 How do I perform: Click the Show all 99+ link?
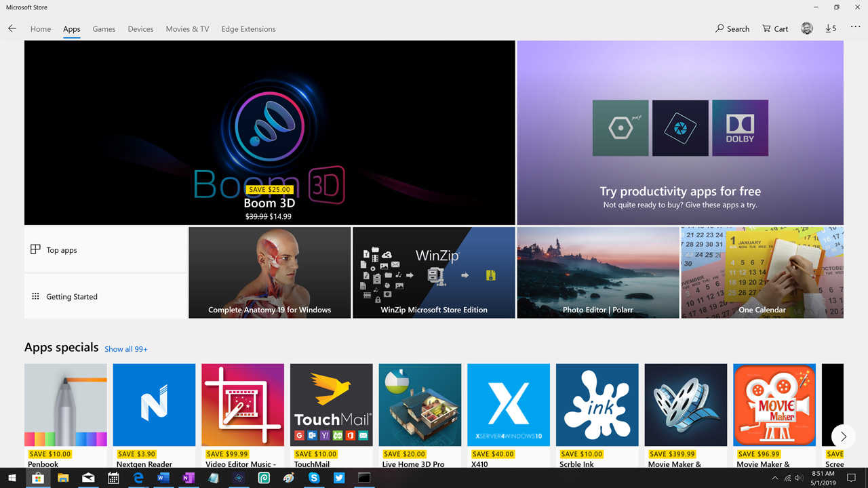(x=126, y=349)
